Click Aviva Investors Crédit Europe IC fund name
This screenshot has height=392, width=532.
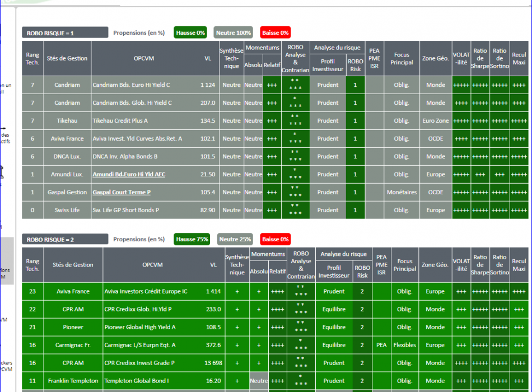tap(146, 291)
